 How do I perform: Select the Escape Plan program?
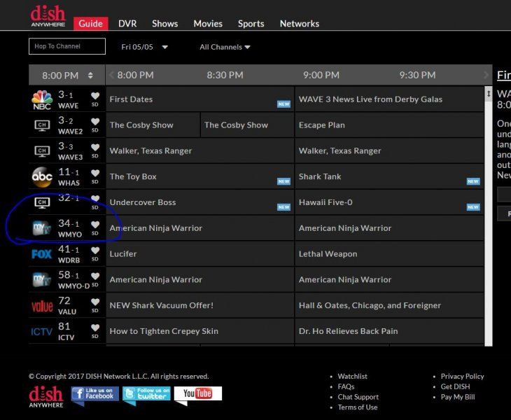click(x=389, y=125)
